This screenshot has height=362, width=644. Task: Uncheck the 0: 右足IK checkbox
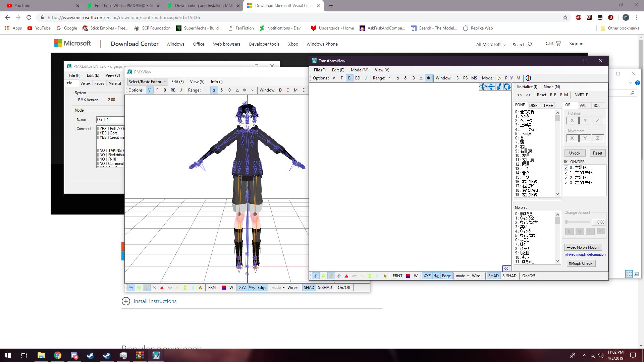point(566,168)
